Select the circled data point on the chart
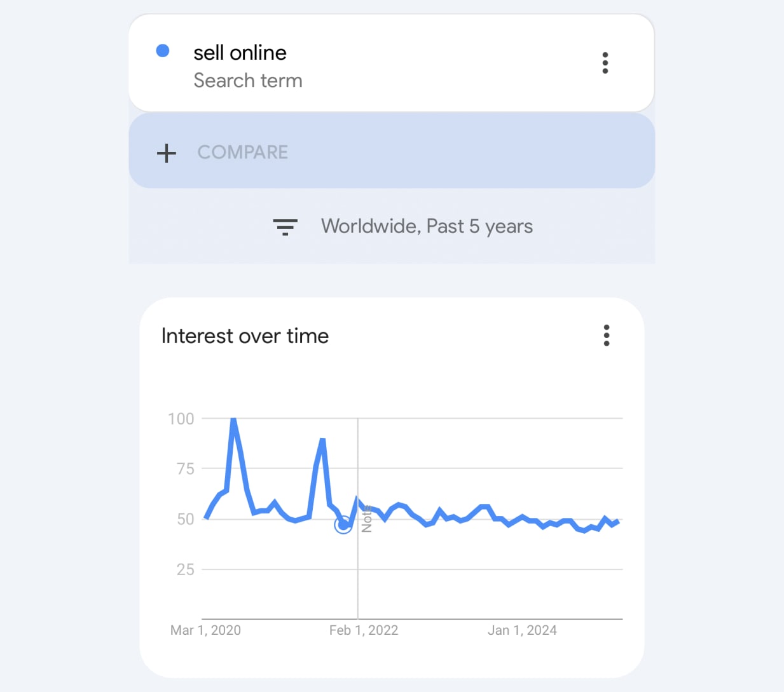Viewport: 784px width, 692px height. click(343, 525)
